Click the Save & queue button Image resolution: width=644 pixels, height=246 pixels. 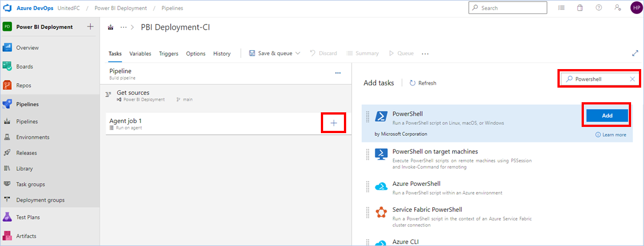271,53
